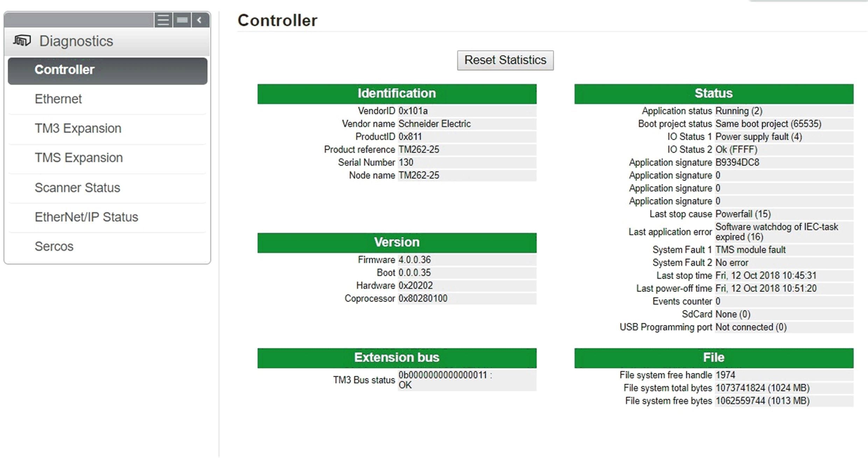This screenshot has width=868, height=458.
Task: Open the Diagnostics section header
Action: pyautogui.click(x=76, y=41)
